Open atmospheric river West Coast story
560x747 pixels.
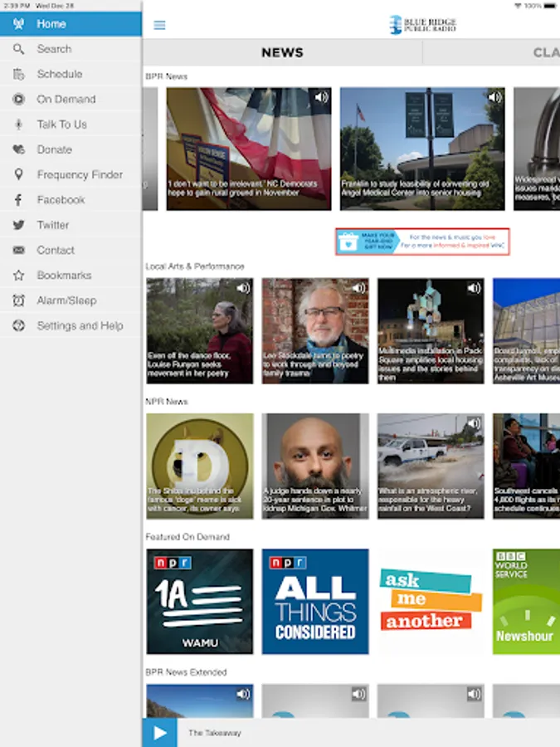(x=431, y=466)
